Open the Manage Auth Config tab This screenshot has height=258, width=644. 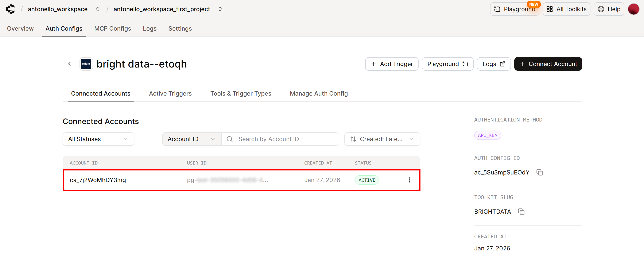point(319,93)
